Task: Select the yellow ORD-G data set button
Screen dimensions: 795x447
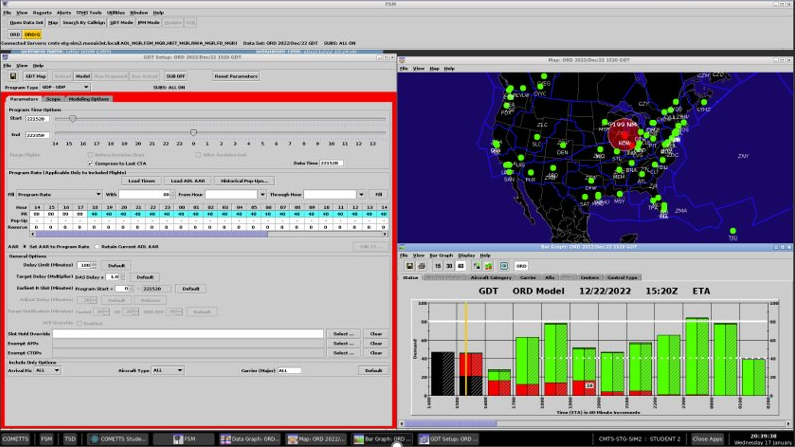Action: tap(32, 34)
